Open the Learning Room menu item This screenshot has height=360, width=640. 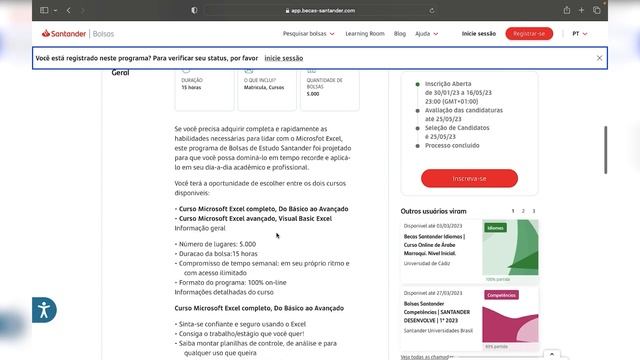[365, 33]
